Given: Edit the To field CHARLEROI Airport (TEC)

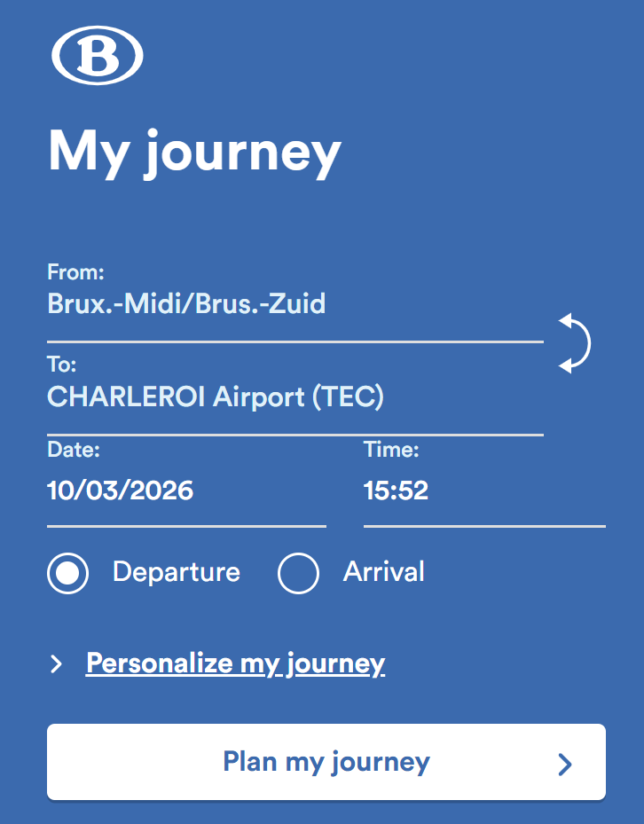Looking at the screenshot, I should [x=215, y=397].
